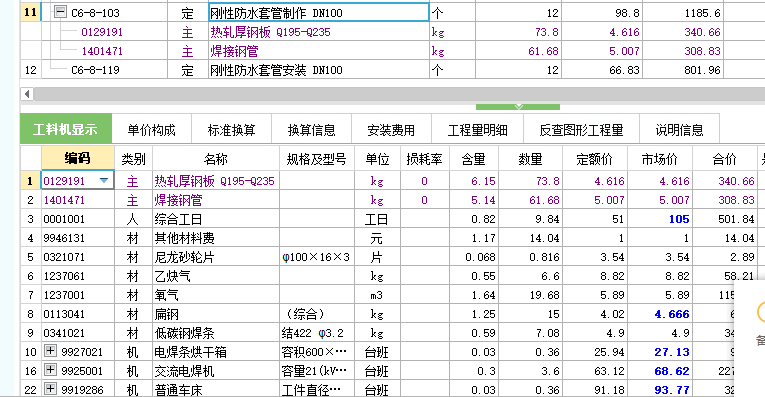
Task: Open the dropdown in code cell 0129191
Action: pos(104,180)
